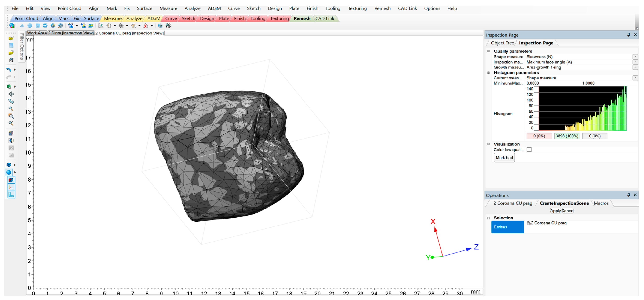Click the Cancel button
644x300 pixels.
pos(567,211)
